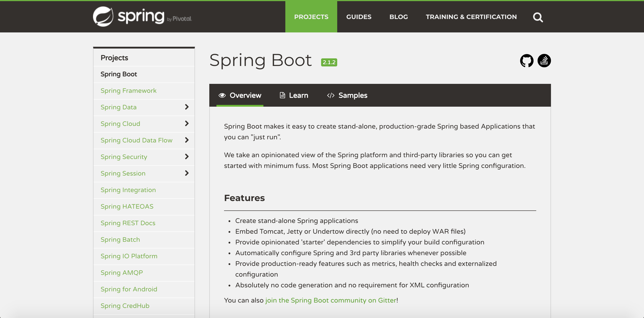Screen dimensions: 644x318
Task: Expand the Spring Session submenu chevron
Action: (186, 173)
